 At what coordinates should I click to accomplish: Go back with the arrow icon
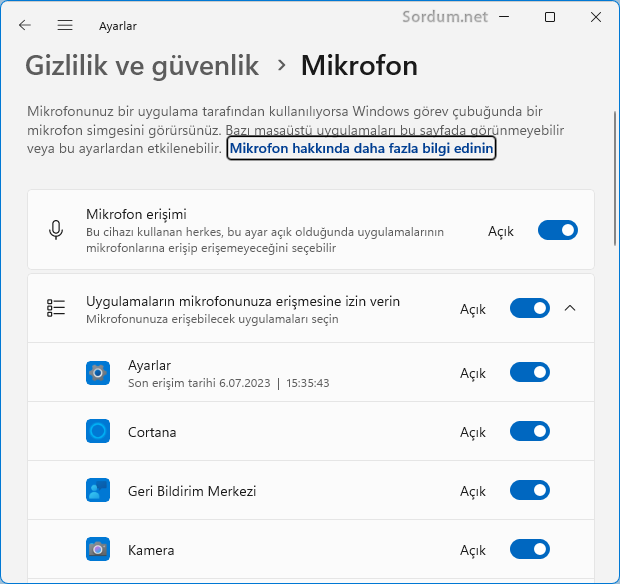point(25,25)
